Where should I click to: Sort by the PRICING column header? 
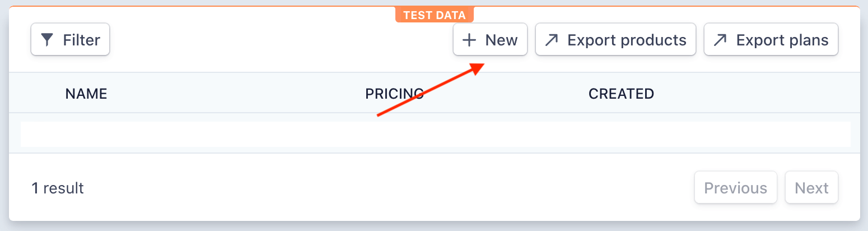394,94
